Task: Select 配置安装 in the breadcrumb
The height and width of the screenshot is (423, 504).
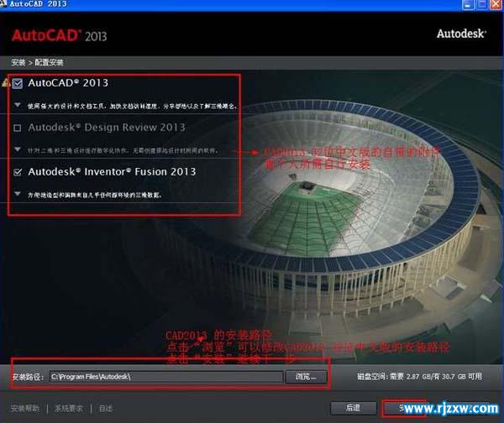Action: (49, 62)
